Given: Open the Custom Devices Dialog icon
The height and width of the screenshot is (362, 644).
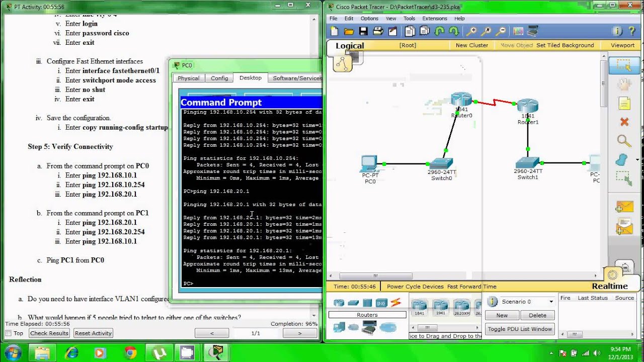Looking at the screenshot, I should click(533, 31).
